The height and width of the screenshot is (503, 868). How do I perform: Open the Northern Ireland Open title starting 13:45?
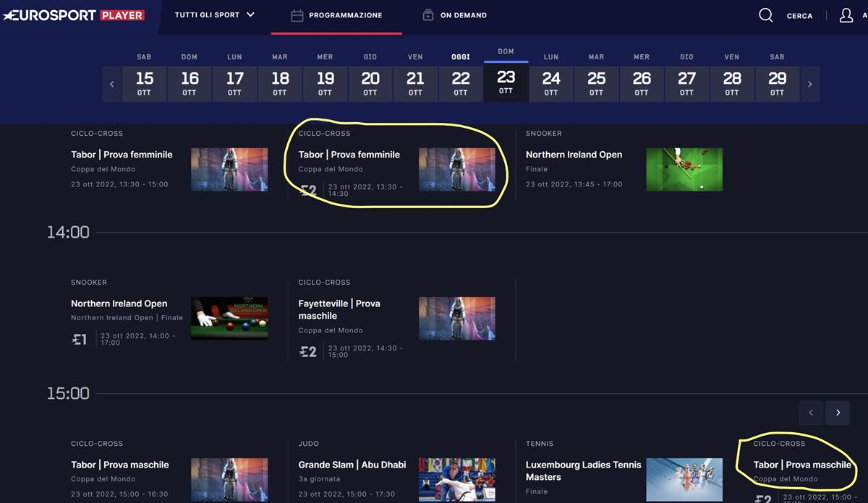[x=574, y=155]
